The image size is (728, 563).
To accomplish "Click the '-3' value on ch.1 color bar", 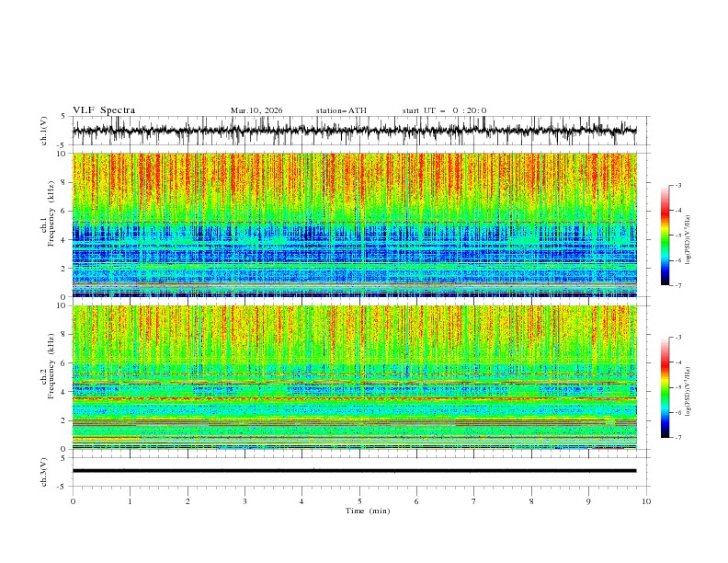I will [x=677, y=185].
